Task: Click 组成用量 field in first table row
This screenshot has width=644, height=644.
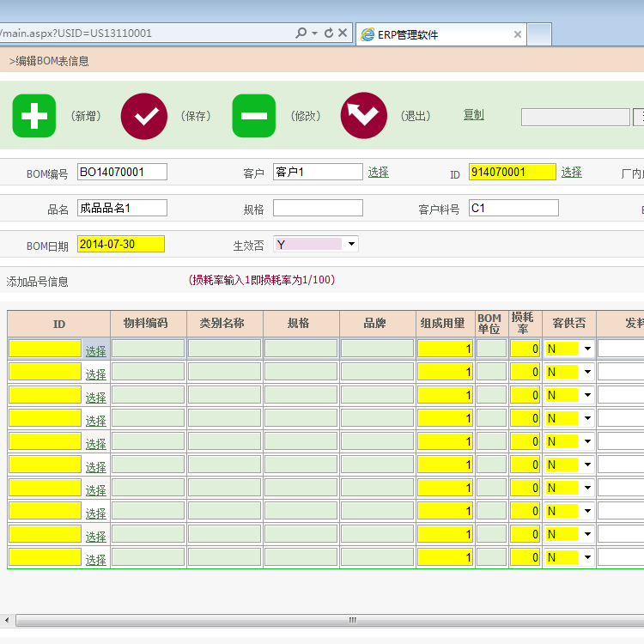Action: pyautogui.click(x=446, y=349)
